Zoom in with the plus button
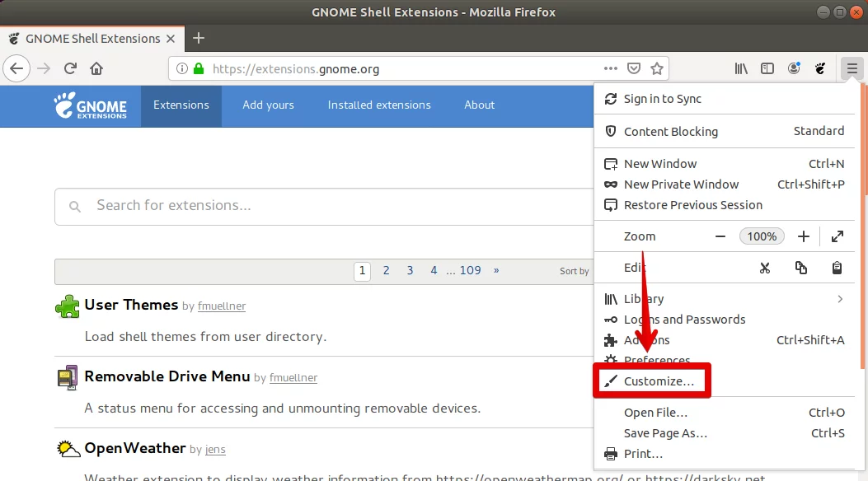The width and height of the screenshot is (868, 481). (803, 236)
